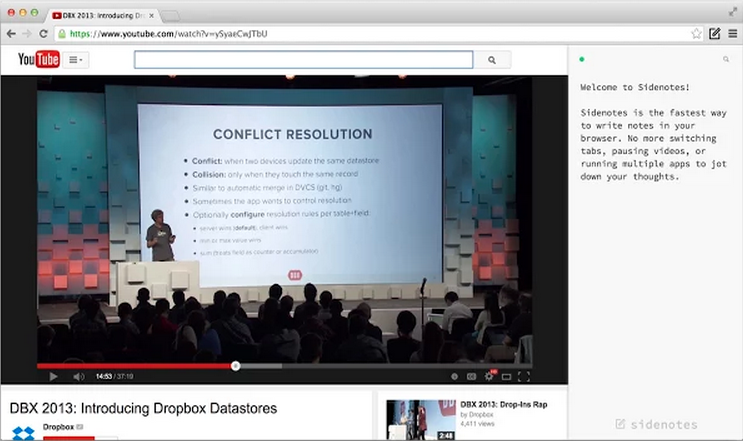Open the YouTube guide menu dropdown
Screen dimensions: 743x441
tap(75, 60)
